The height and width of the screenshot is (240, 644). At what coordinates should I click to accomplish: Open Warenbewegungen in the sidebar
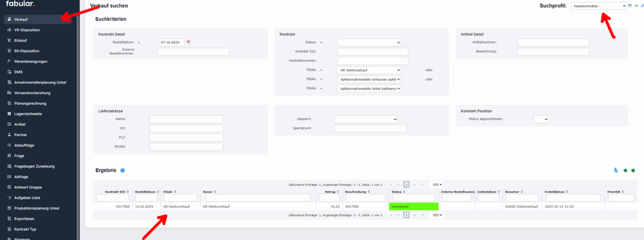click(x=31, y=61)
